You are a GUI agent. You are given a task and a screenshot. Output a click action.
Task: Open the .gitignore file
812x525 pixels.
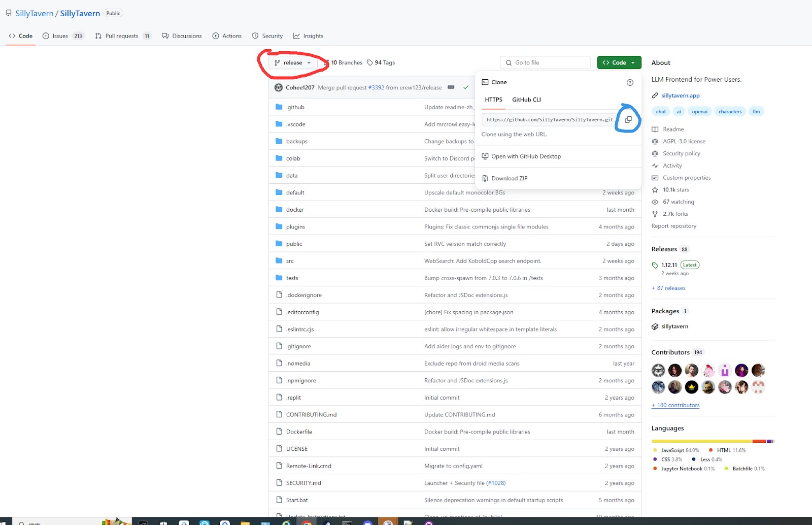(298, 346)
